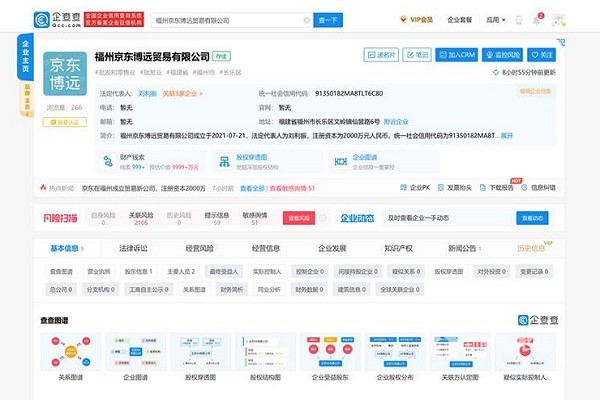The image size is (600, 400).
Task: Switch to the 法律诉讼 tab
Action: (x=133, y=248)
